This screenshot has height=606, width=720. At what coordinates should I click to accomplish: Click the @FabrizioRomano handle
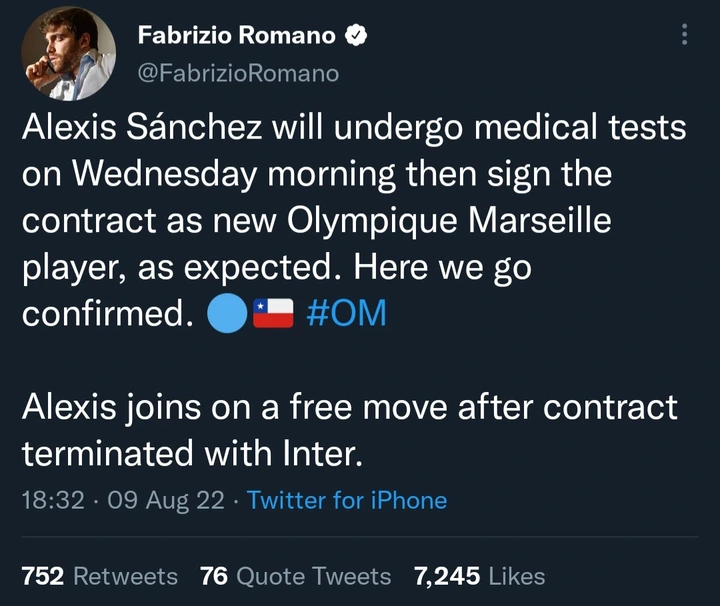point(238,73)
